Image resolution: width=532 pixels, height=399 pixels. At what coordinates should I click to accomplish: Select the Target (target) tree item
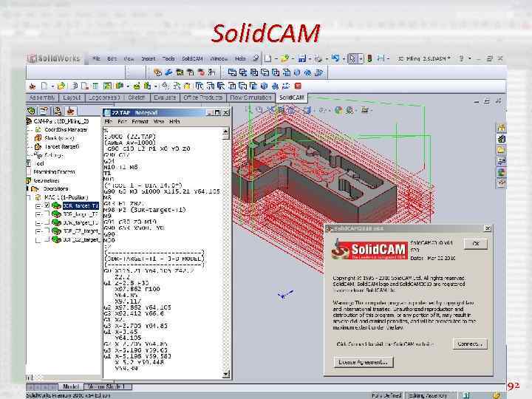(x=62, y=146)
